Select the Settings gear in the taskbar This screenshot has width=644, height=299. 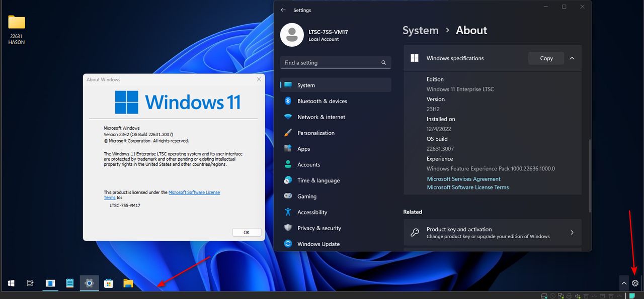[x=89, y=283]
